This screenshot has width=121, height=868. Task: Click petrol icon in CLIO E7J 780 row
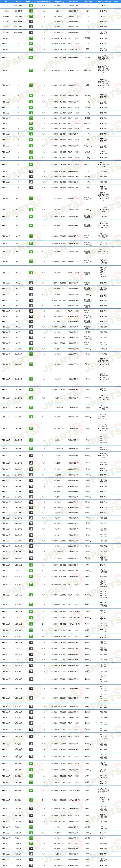(x=31, y=236)
